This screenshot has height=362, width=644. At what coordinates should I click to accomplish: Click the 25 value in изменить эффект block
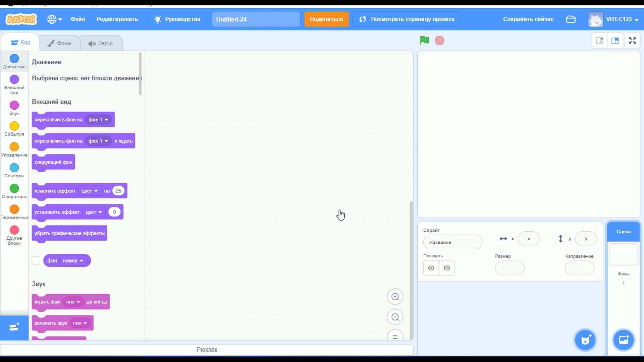pos(118,191)
